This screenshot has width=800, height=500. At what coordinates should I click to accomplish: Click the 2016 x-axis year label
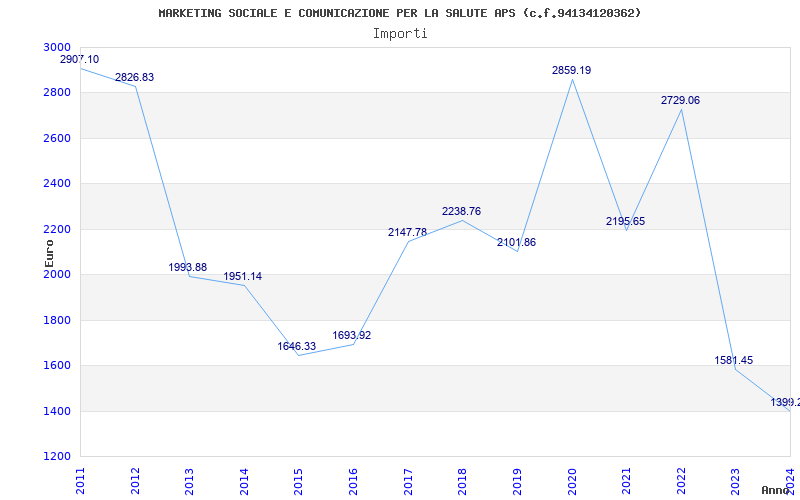(x=354, y=481)
